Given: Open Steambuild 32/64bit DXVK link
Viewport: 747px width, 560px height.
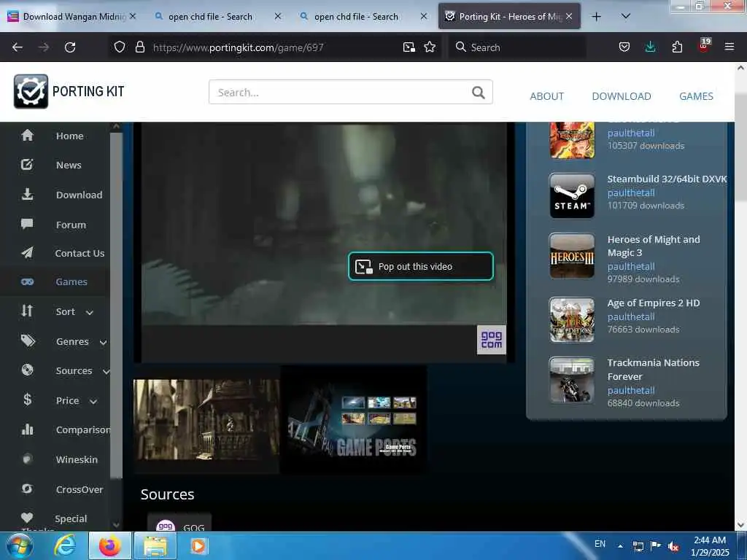Looking at the screenshot, I should [x=667, y=179].
